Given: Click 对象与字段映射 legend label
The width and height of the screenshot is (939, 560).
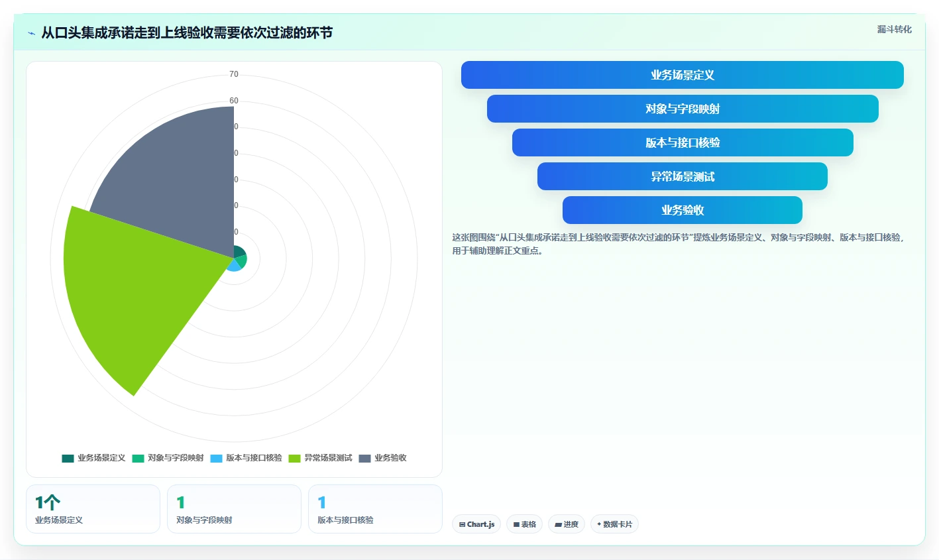Looking at the screenshot, I should 176,458.
